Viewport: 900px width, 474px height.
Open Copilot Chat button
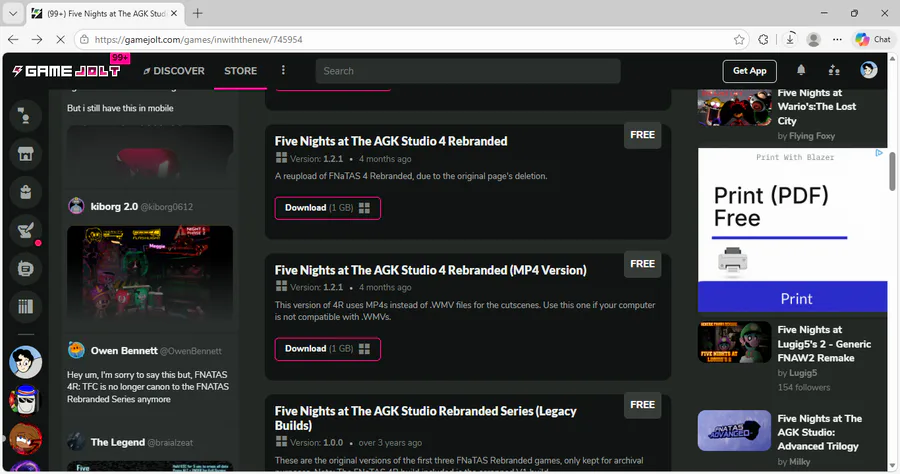pos(873,40)
